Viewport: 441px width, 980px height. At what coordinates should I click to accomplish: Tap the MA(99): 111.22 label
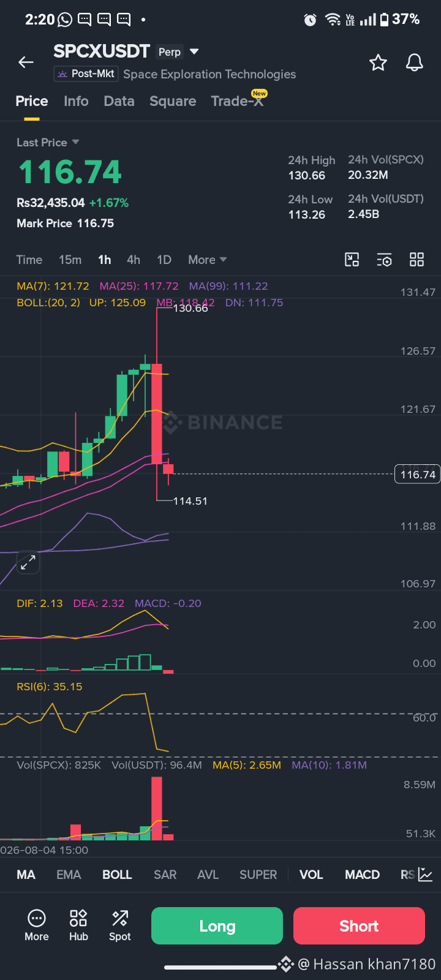pos(228,286)
